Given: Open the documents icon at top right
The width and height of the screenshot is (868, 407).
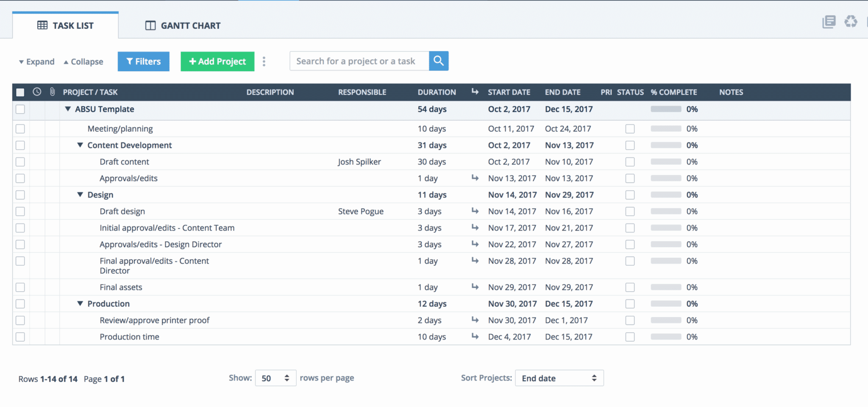Looking at the screenshot, I should [x=829, y=21].
